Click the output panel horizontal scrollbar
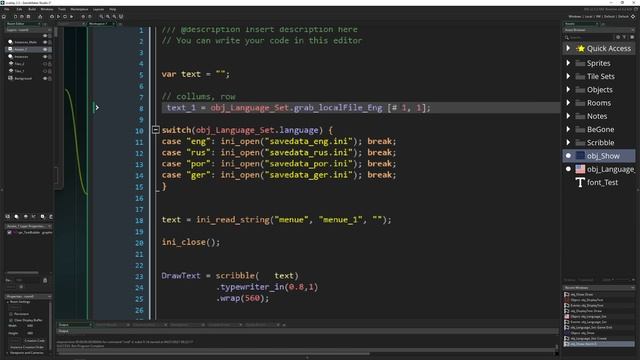This screenshot has width=640, height=360. [213, 353]
